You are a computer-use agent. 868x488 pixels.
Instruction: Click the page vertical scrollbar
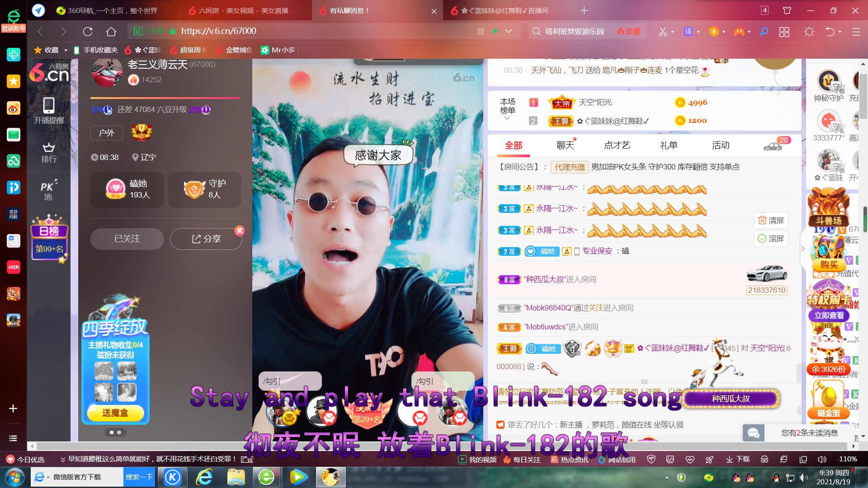pyautogui.click(x=864, y=97)
